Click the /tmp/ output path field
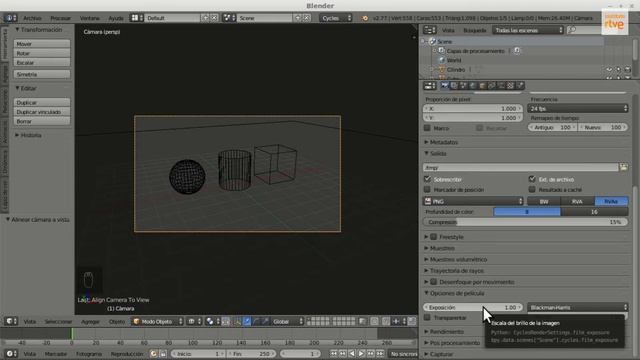The image size is (640, 360). point(521,167)
